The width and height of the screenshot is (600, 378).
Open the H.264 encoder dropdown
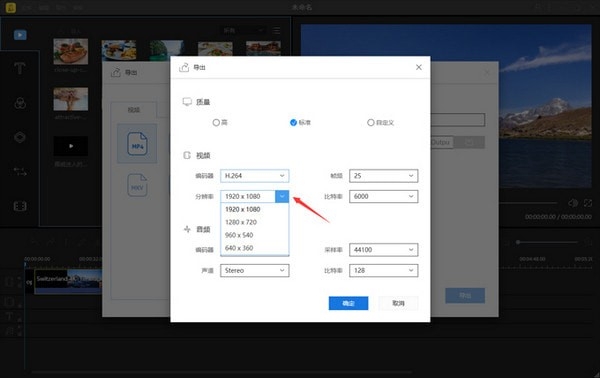[254, 176]
